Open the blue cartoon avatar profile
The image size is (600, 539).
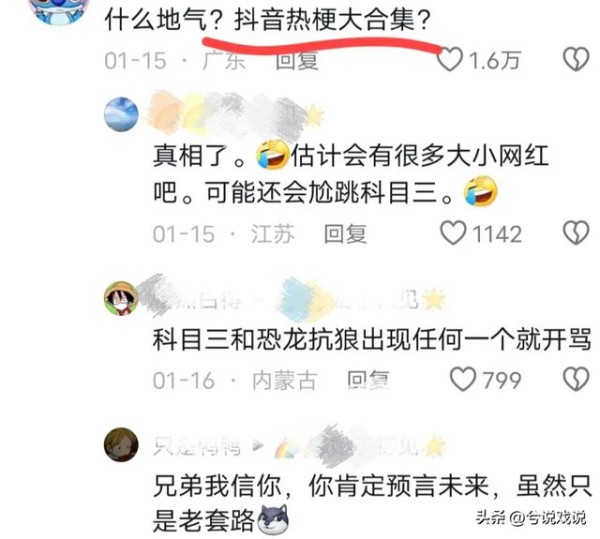(x=61, y=10)
